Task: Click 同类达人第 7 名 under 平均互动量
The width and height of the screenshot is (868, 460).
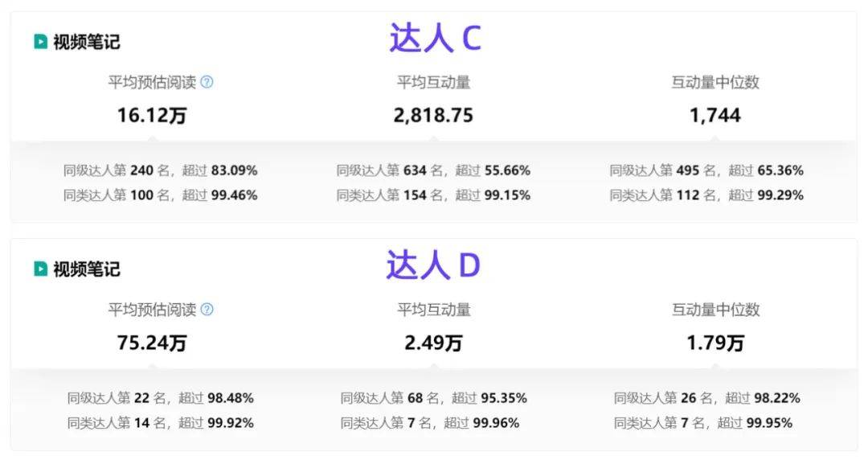Action: pyautogui.click(x=386, y=423)
